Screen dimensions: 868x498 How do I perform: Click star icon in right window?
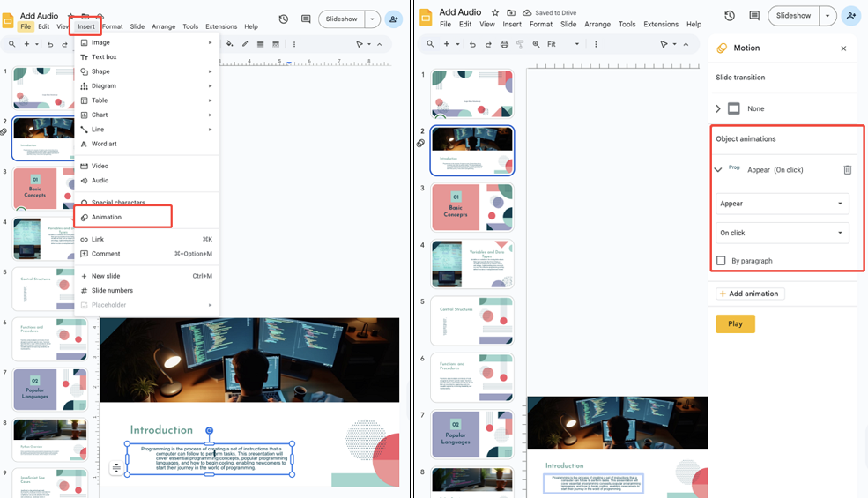(x=495, y=12)
